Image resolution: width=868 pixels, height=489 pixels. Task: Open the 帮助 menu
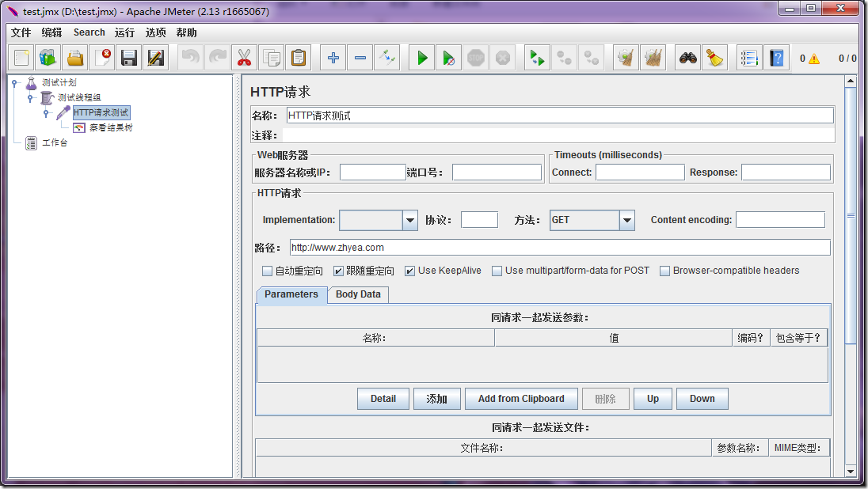(187, 32)
